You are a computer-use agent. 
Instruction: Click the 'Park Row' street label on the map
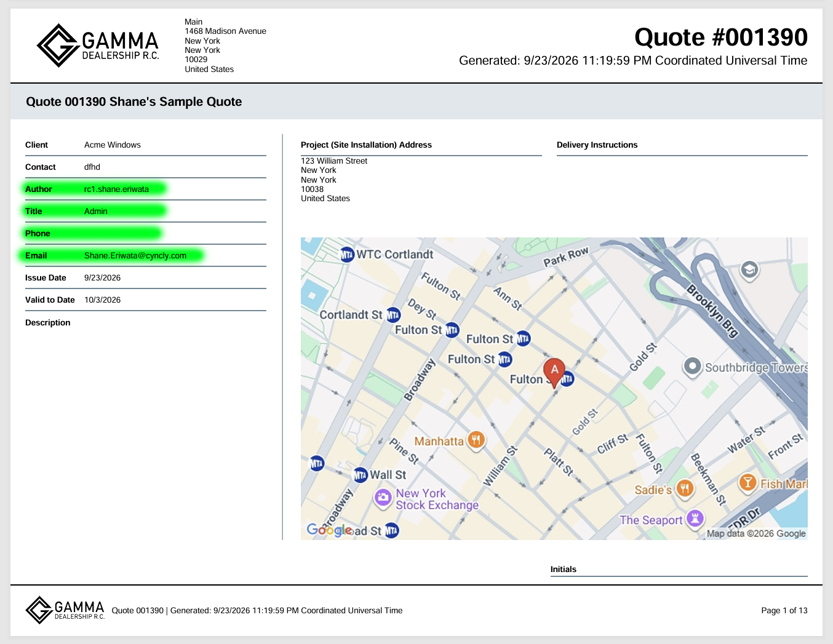pos(566,256)
